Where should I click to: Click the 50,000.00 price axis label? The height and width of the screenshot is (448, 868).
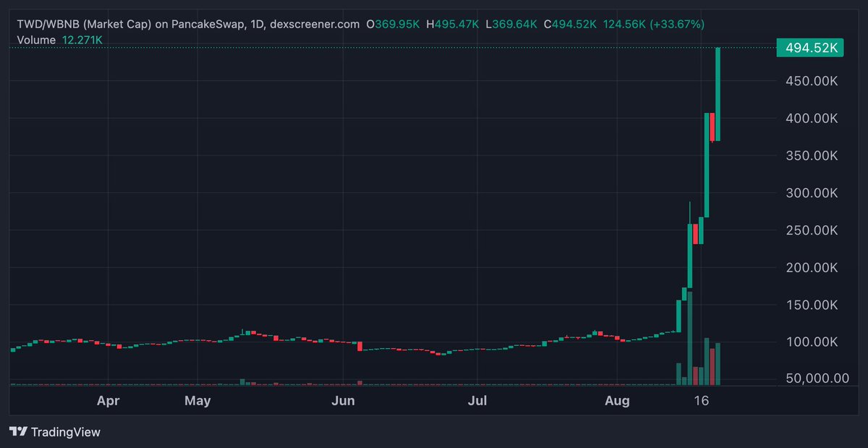(x=817, y=378)
